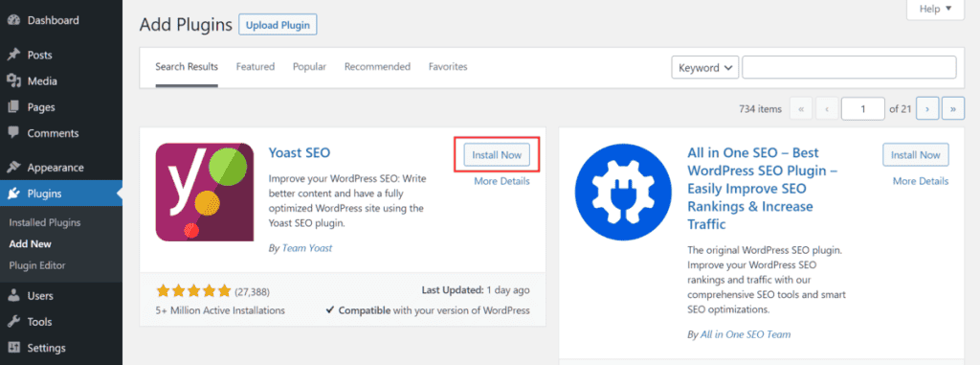
Task: Open More Details for Yoast SEO
Action: 501,181
